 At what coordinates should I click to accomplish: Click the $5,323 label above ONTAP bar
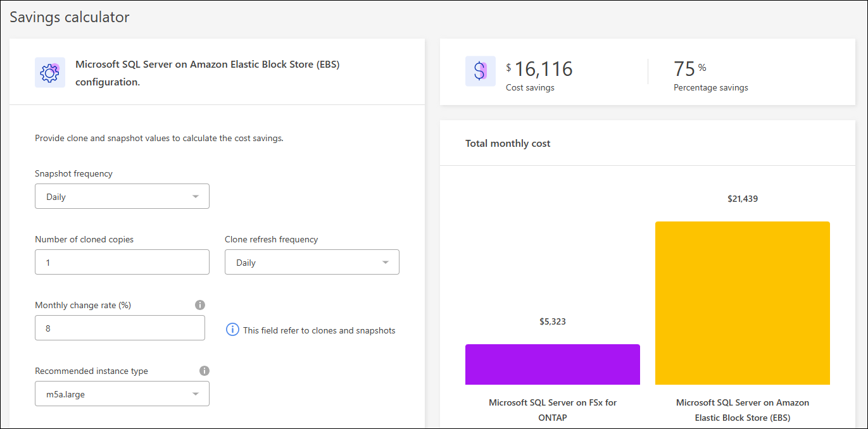[x=552, y=321]
